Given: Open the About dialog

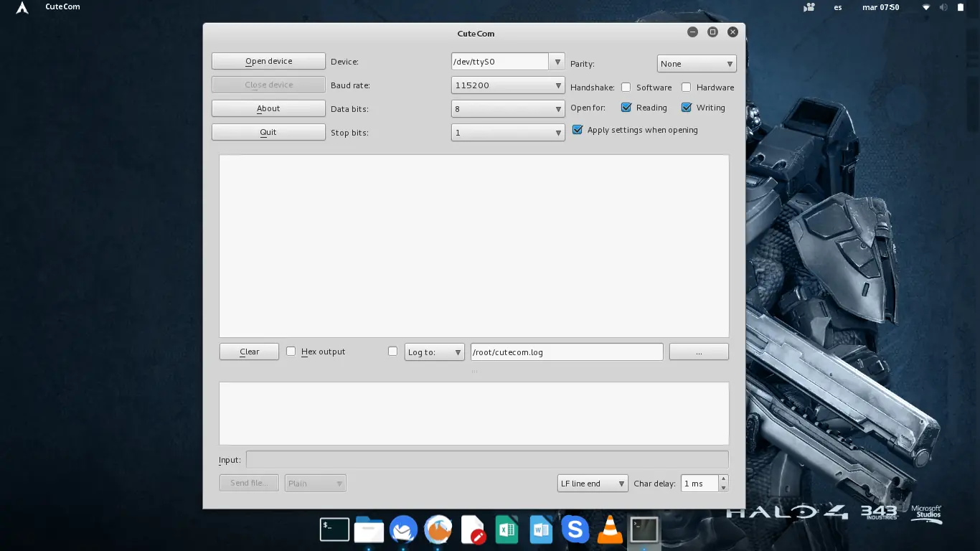Looking at the screenshot, I should (x=268, y=108).
